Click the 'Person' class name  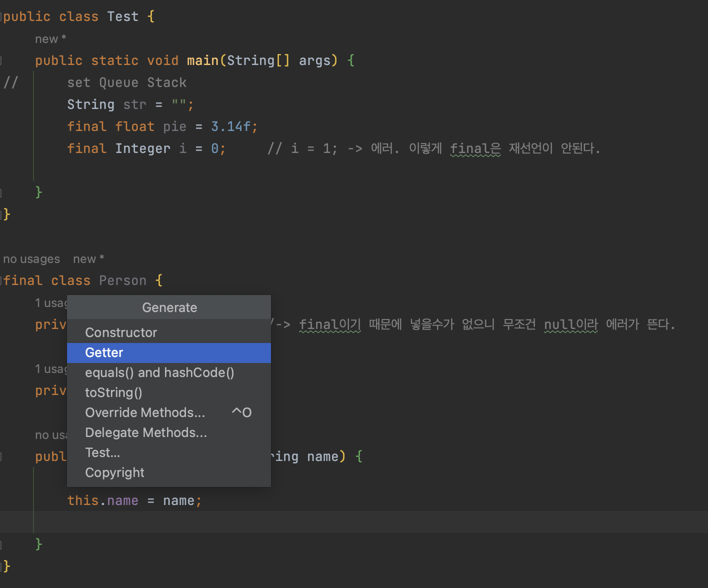123,280
